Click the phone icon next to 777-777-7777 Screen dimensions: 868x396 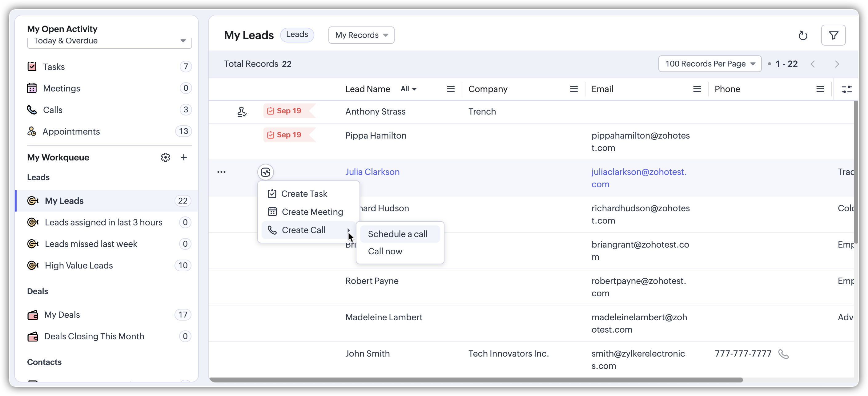click(x=784, y=354)
